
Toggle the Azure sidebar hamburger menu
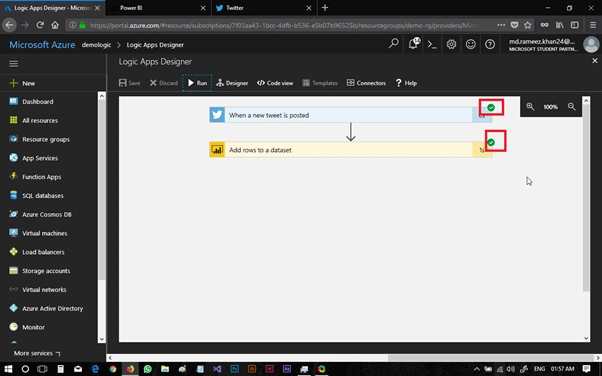click(13, 64)
